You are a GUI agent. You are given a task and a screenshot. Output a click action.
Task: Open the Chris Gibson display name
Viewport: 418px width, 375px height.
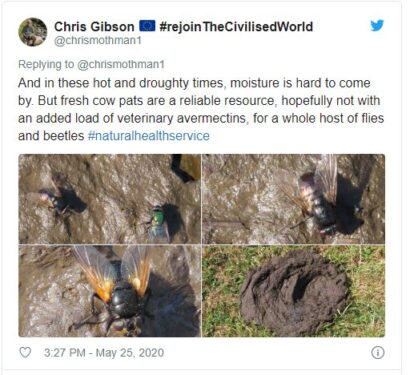(94, 26)
